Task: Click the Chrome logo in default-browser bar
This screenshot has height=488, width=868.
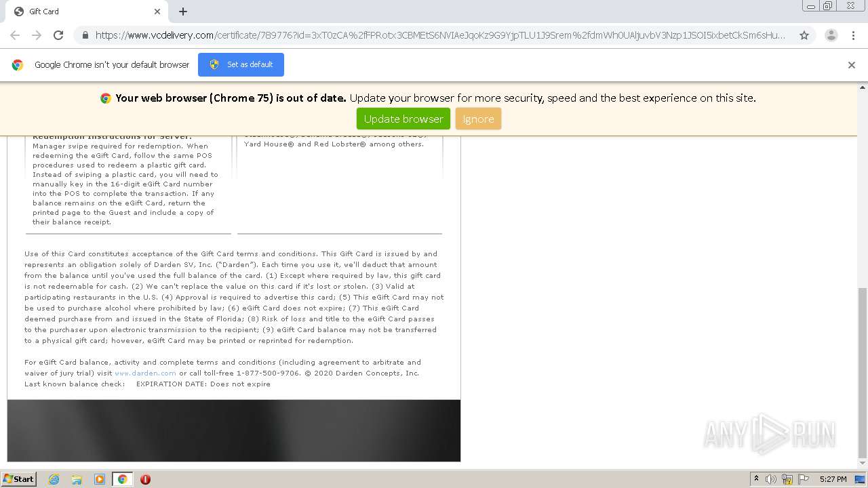Action: pyautogui.click(x=18, y=65)
